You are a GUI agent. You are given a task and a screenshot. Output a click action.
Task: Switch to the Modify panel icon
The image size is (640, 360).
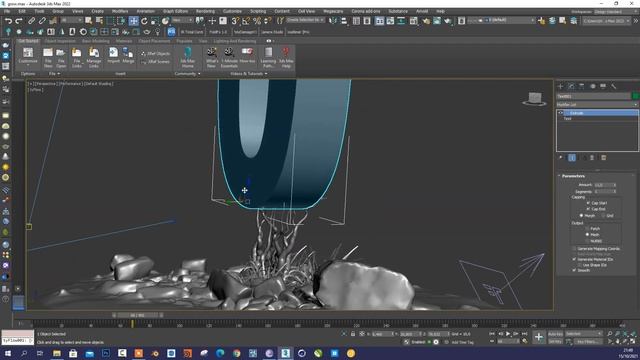[571, 86]
